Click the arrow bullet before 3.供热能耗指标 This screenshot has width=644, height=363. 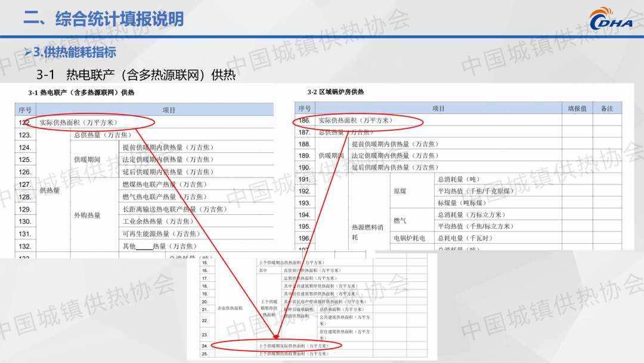click(x=28, y=53)
